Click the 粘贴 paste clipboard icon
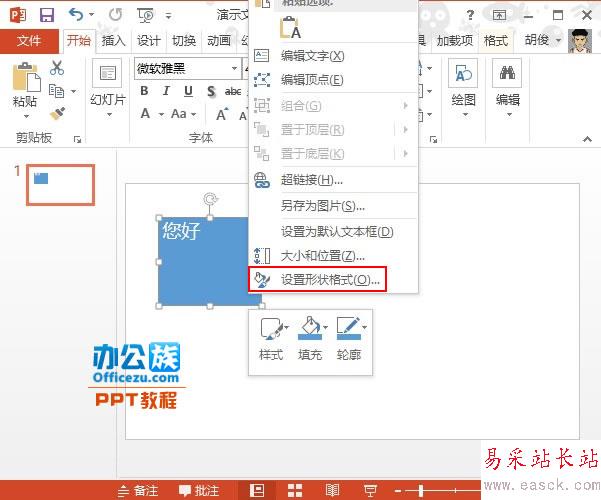Screen dimensions: 601x500 (26, 77)
